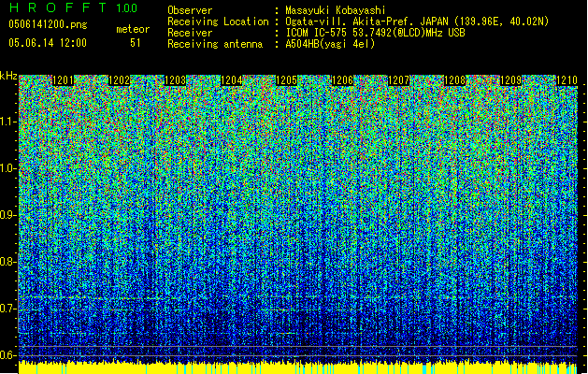Click the meteor label
Viewport: 588px width, 374px height.
(133, 29)
